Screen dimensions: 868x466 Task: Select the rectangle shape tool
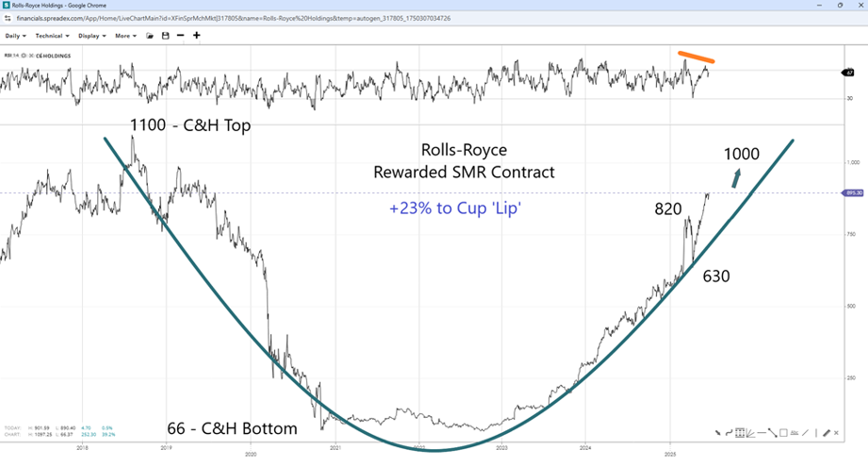[783, 433]
